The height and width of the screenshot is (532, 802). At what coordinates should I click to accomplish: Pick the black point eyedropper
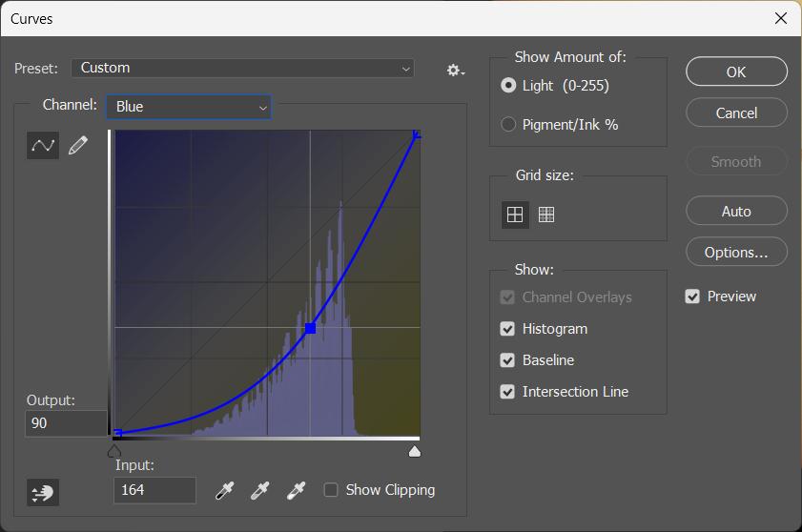[x=224, y=491]
